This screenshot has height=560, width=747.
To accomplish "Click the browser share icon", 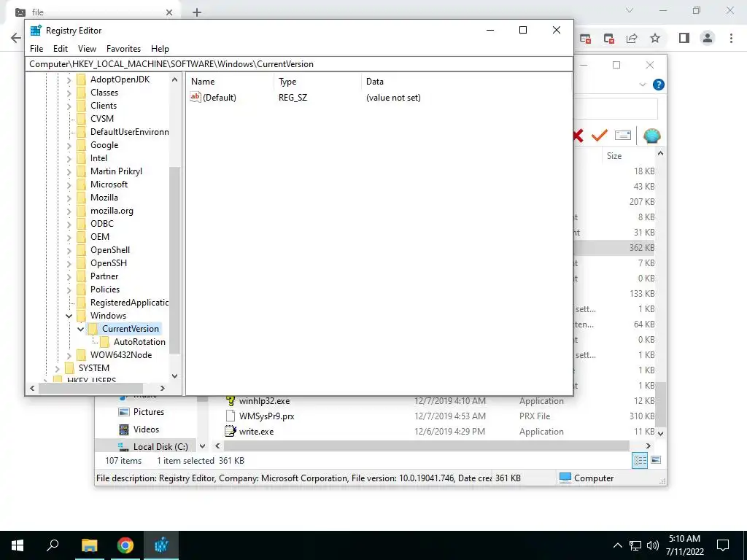I will pyautogui.click(x=632, y=38).
